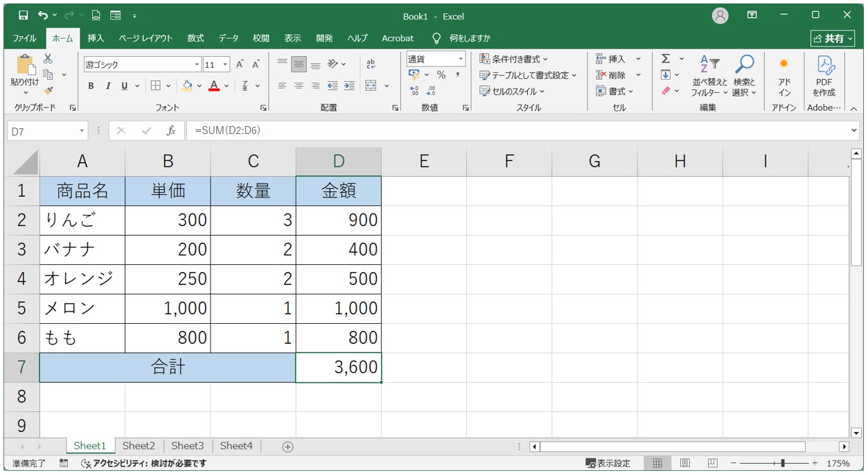Decrease indent in alignment group
Viewport: 868px width, 475px height.
tap(333, 86)
